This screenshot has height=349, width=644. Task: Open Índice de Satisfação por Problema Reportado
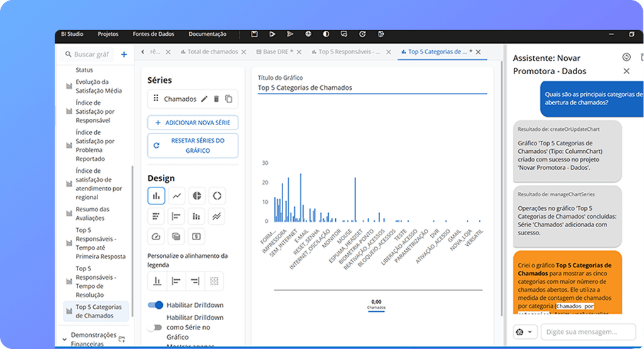pyautogui.click(x=95, y=145)
